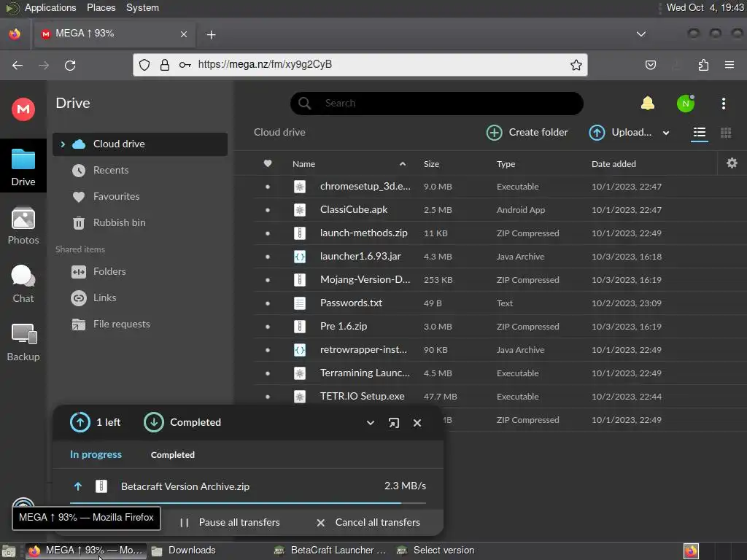Open shared Links
The image size is (747, 560).
(104, 297)
